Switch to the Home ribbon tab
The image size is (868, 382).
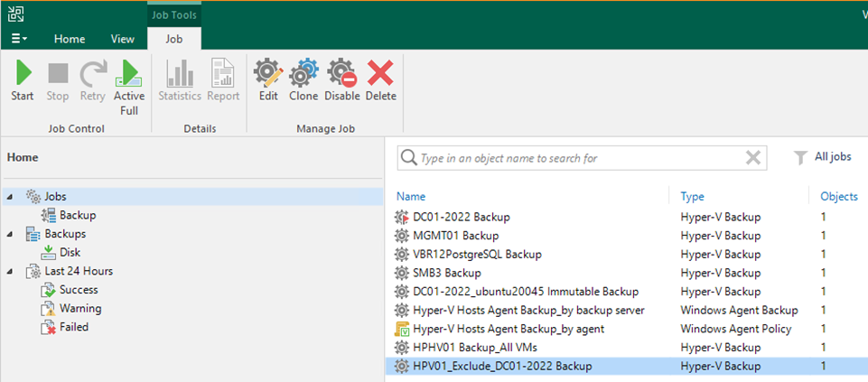click(70, 39)
